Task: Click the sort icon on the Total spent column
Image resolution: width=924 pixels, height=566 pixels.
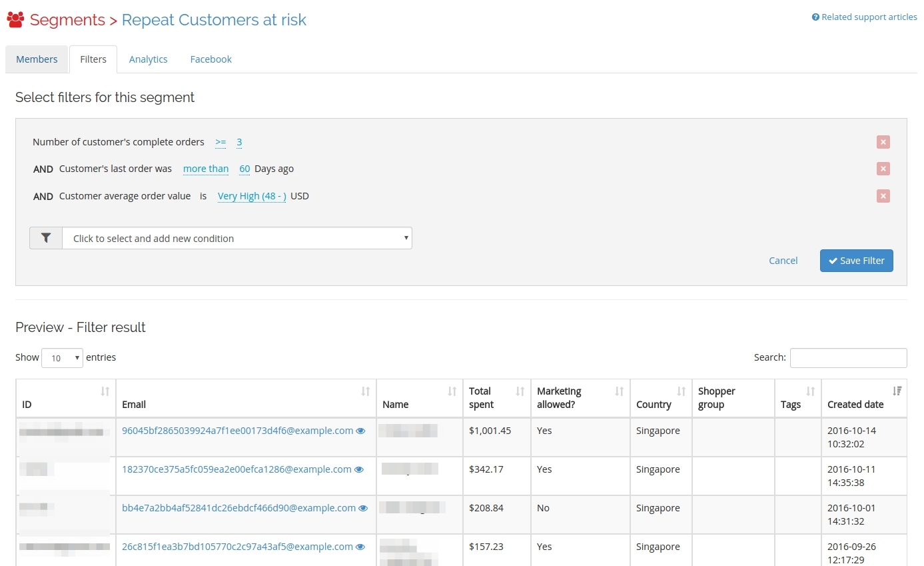Action: [x=518, y=392]
